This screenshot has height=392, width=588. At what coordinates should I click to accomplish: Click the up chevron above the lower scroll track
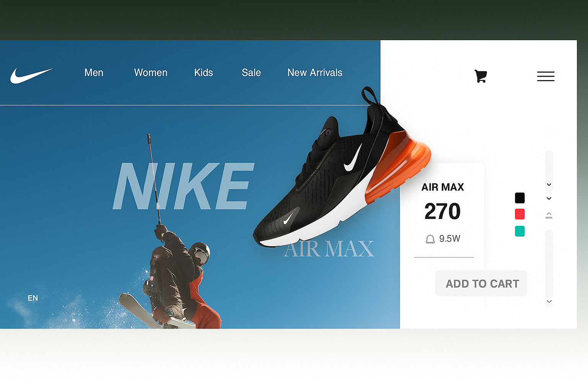[x=549, y=215]
